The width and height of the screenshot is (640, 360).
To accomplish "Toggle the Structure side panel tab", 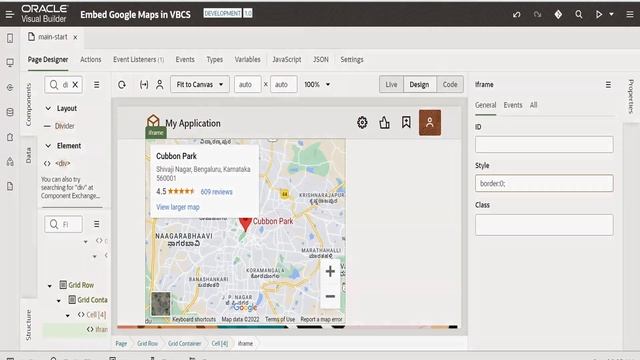I will pos(28,325).
